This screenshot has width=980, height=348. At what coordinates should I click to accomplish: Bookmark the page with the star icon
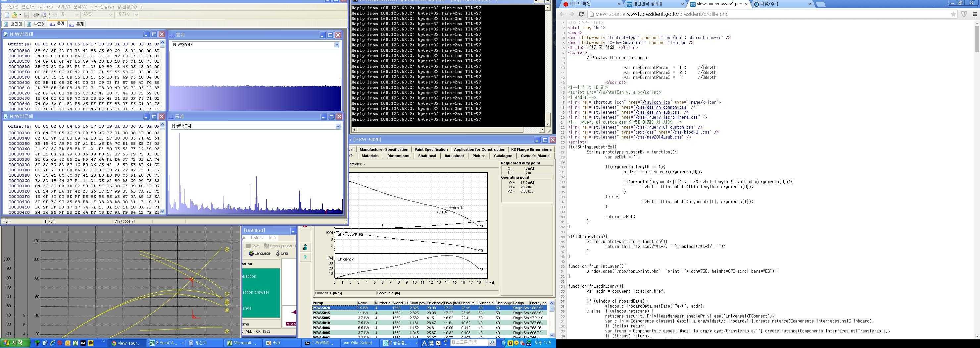(x=953, y=14)
